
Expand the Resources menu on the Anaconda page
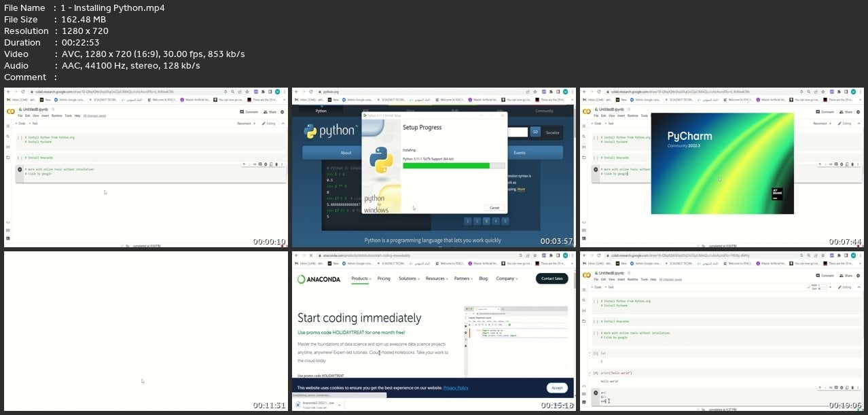[x=437, y=278]
